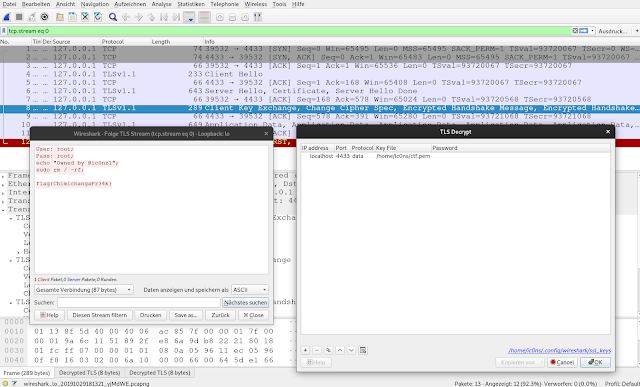
Task: Open the ASCII data format dropdown
Action: click(249, 290)
